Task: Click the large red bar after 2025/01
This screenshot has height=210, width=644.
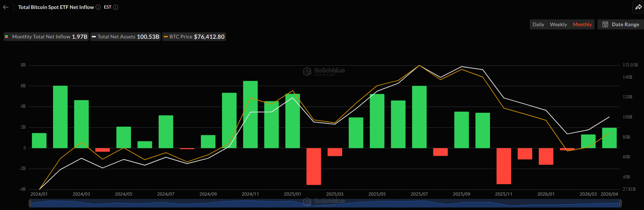Action: point(314,166)
